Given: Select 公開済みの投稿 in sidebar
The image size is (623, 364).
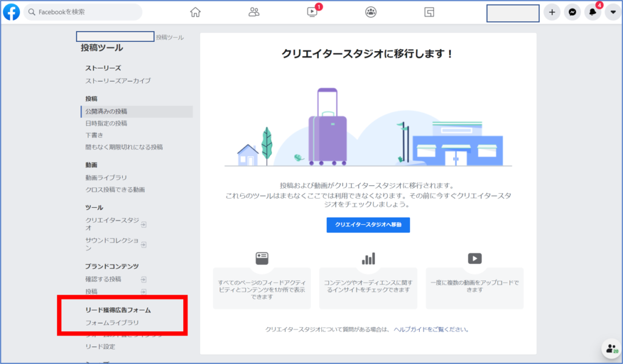Looking at the screenshot, I should pos(137,111).
